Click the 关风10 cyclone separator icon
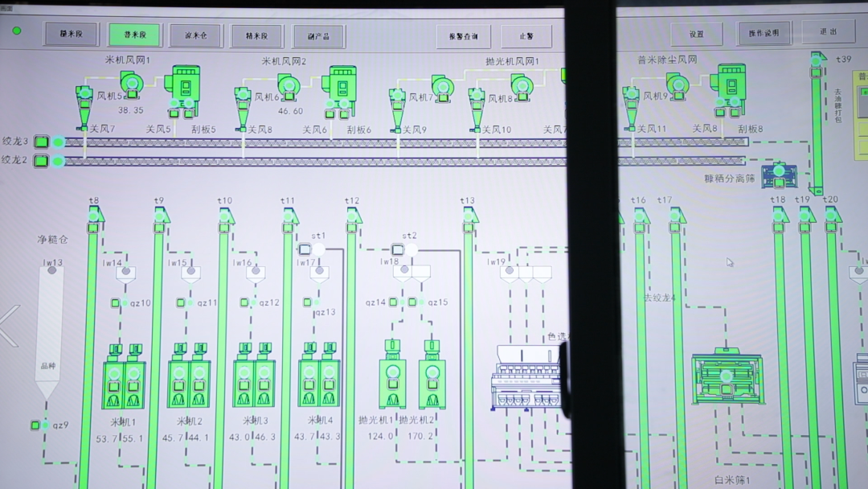This screenshot has width=868, height=489. [476, 110]
